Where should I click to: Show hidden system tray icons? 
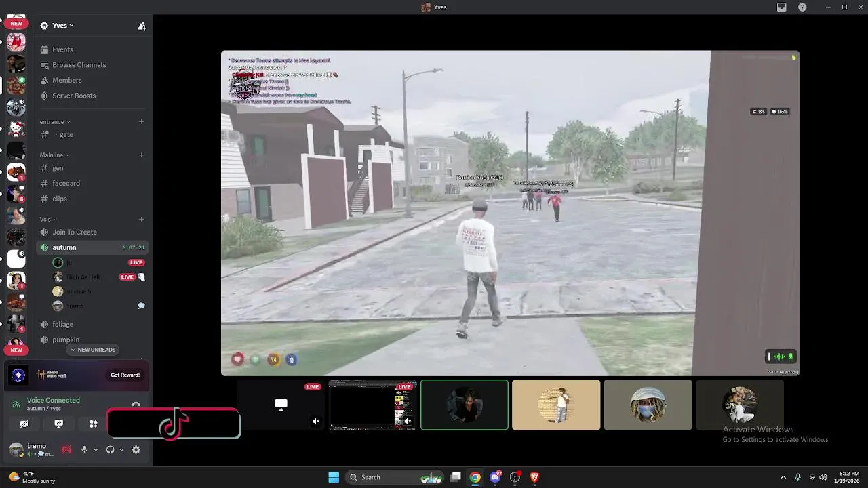point(783,477)
